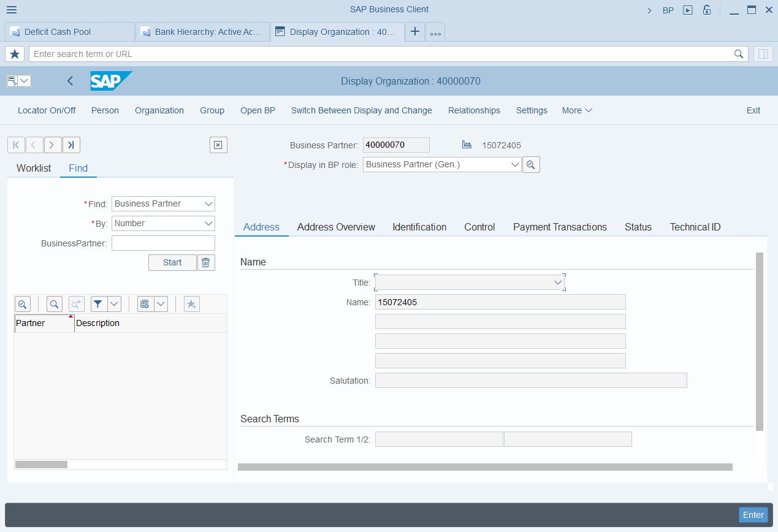Open the Settings menu item

[532, 110]
